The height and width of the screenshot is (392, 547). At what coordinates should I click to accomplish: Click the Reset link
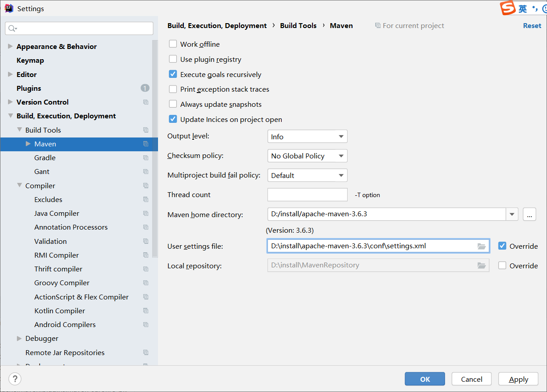pyautogui.click(x=532, y=26)
